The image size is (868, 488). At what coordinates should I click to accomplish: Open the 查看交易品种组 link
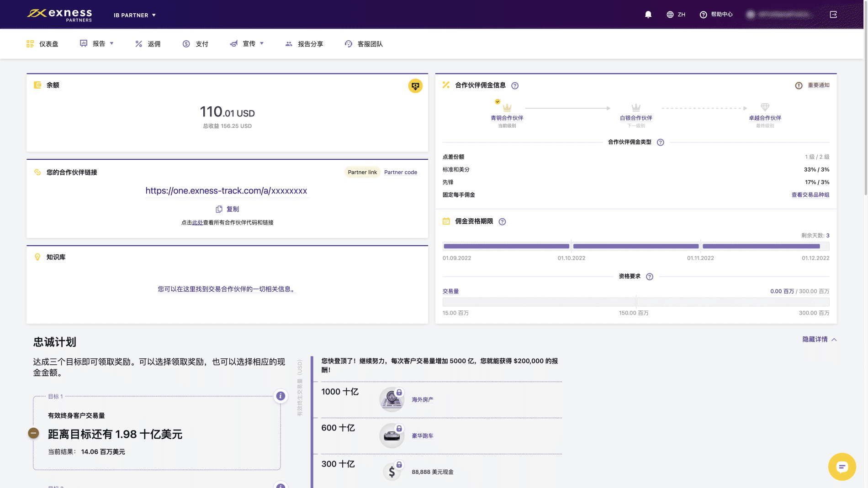[x=810, y=195]
